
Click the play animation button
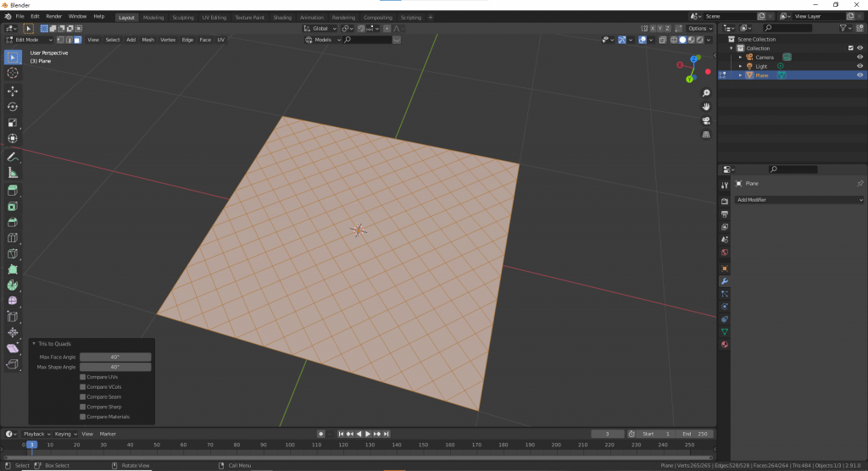click(x=368, y=434)
